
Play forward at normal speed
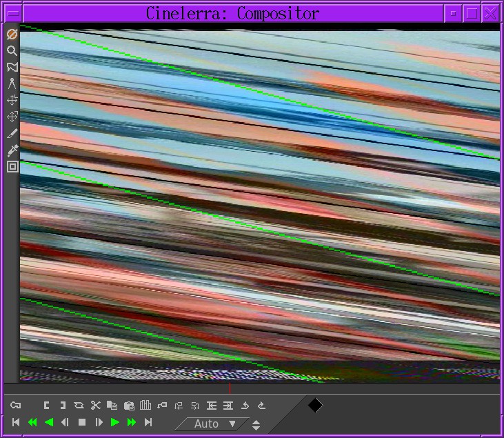tap(115, 422)
